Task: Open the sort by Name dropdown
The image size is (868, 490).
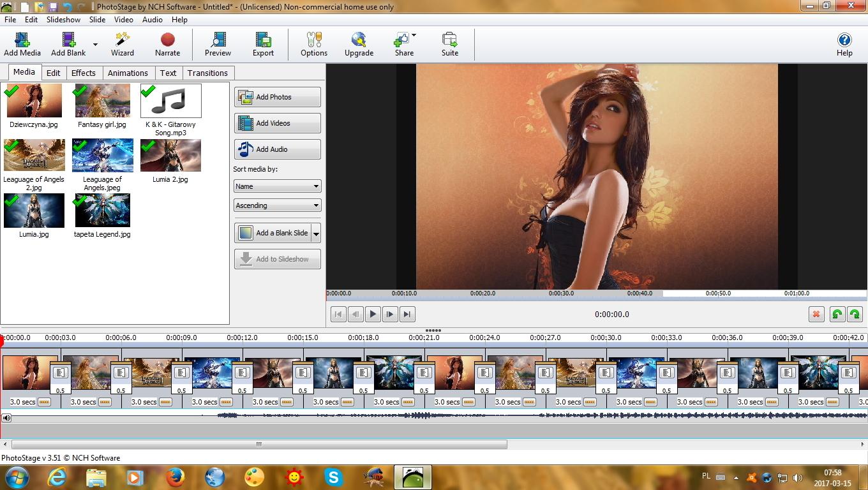Action: 277,186
